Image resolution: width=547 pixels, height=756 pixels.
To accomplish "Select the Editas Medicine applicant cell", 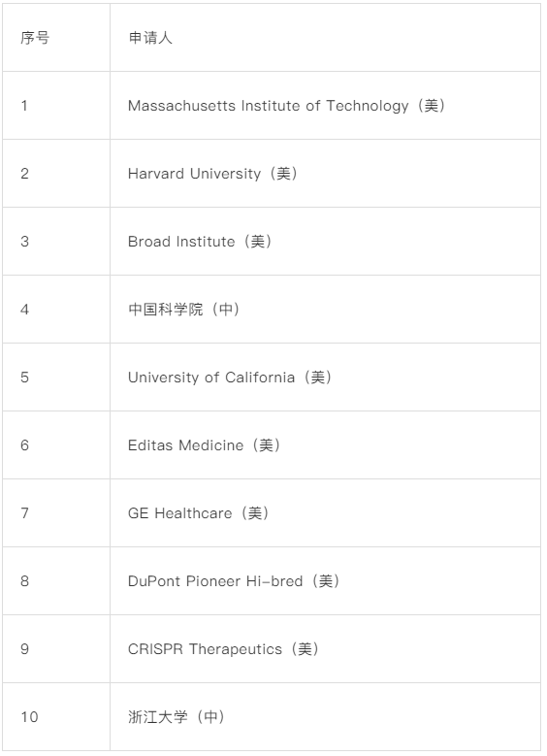I will click(325, 445).
